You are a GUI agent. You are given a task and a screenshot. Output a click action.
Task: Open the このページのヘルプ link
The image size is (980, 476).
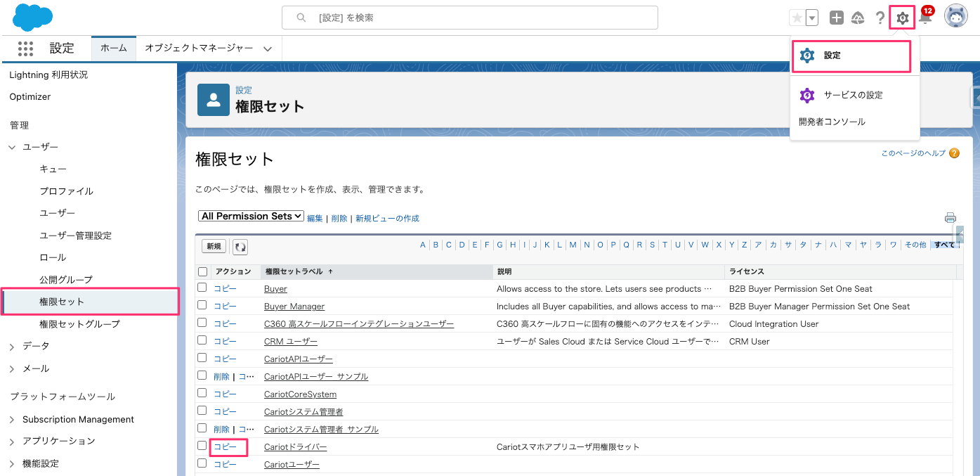913,153
